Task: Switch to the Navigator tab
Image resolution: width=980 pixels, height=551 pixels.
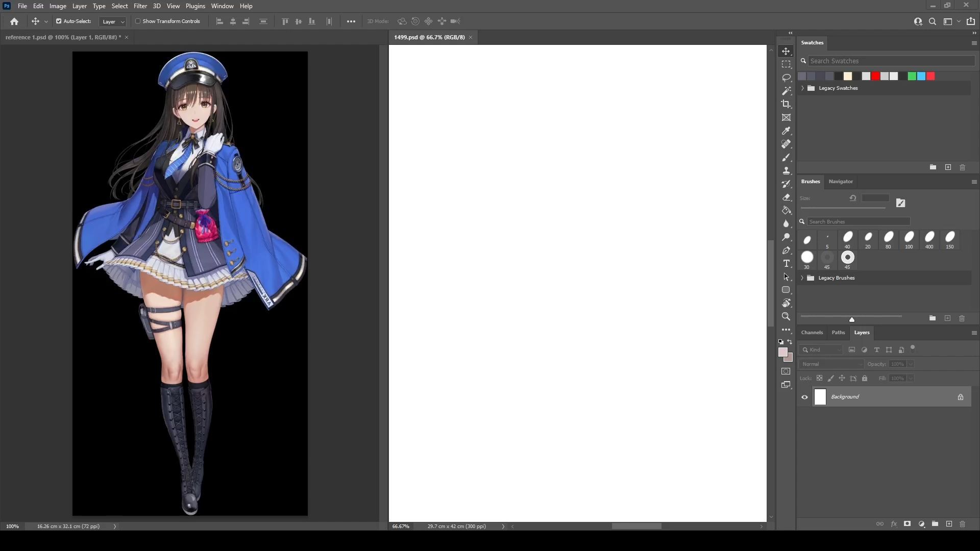Action: point(841,182)
